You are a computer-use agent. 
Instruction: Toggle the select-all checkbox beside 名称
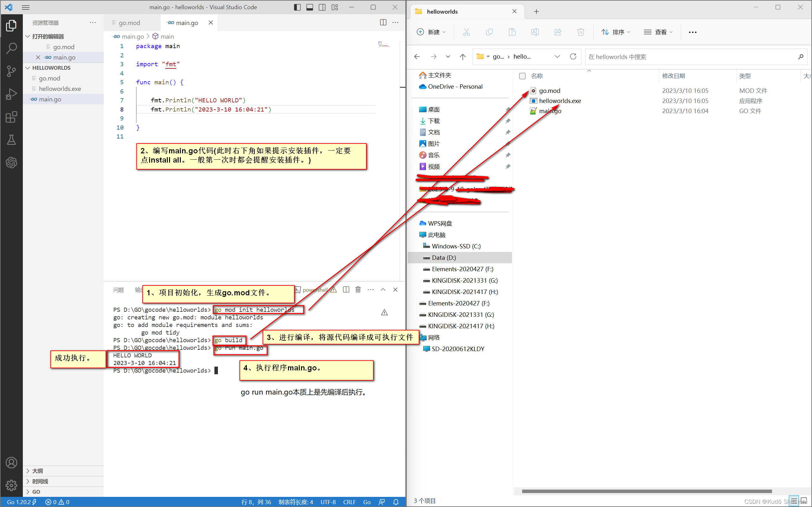coord(522,76)
